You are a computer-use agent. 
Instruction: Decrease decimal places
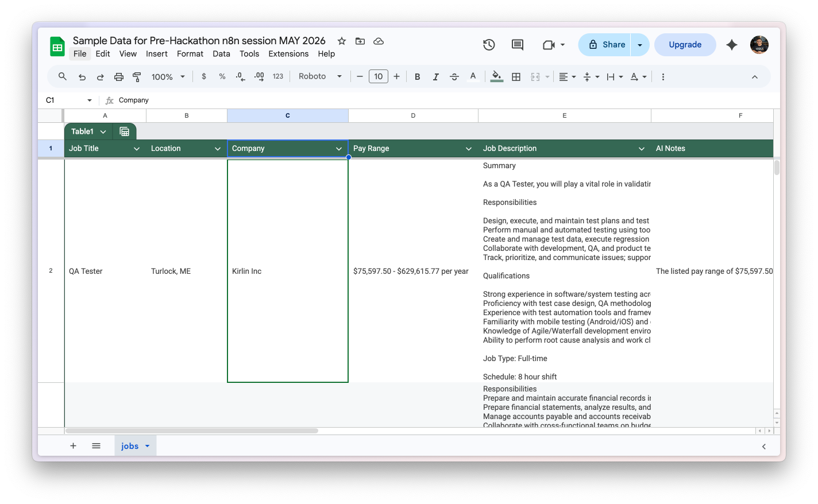coord(241,76)
